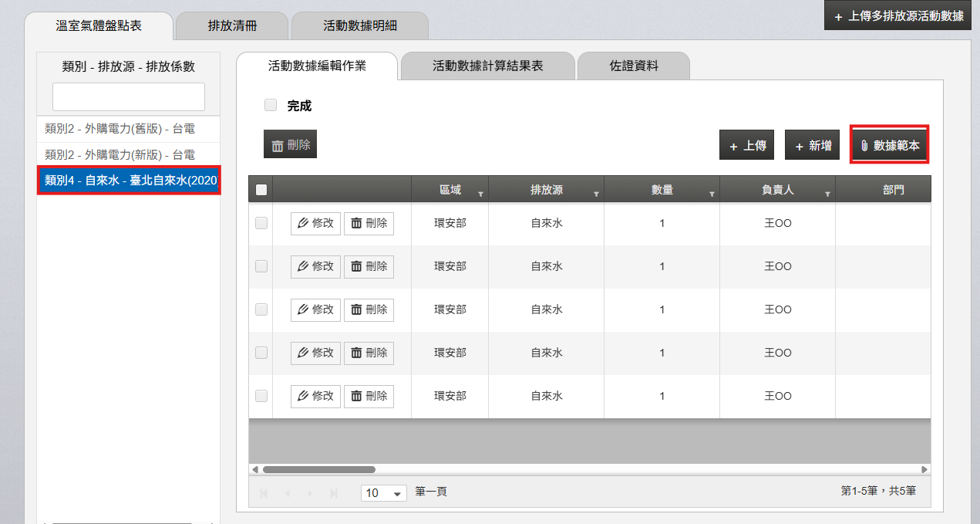The image size is (980, 524).
Task: Click the plus 新增 add button
Action: pyautogui.click(x=812, y=145)
